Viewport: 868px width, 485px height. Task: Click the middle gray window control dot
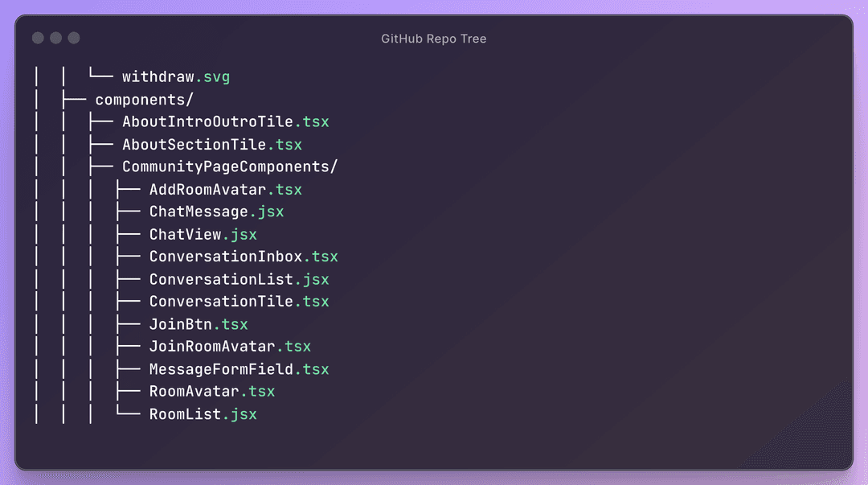(56, 38)
